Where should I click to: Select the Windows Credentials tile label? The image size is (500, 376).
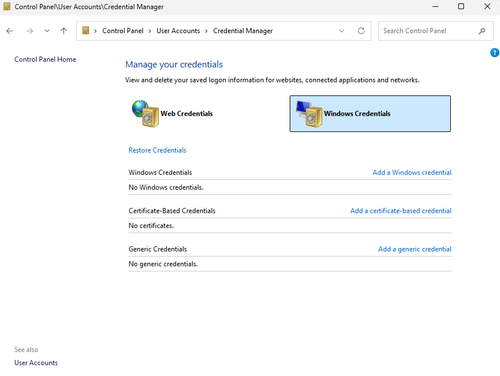357,114
